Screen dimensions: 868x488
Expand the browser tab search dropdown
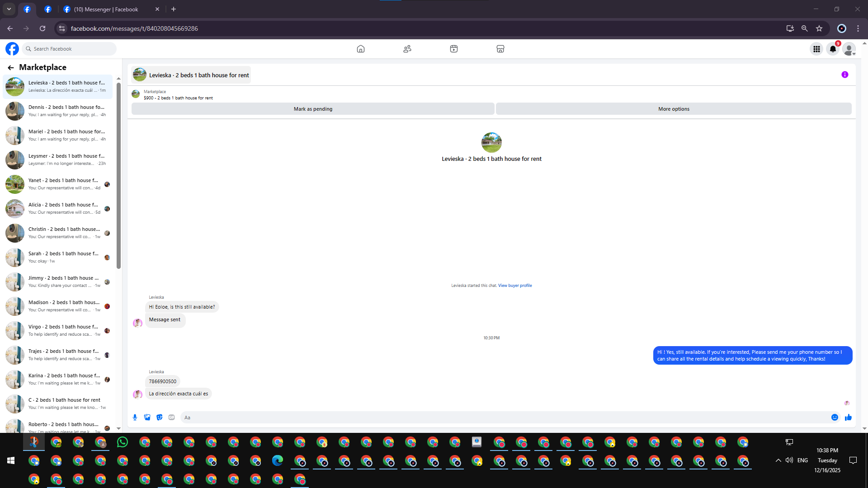tap(9, 9)
